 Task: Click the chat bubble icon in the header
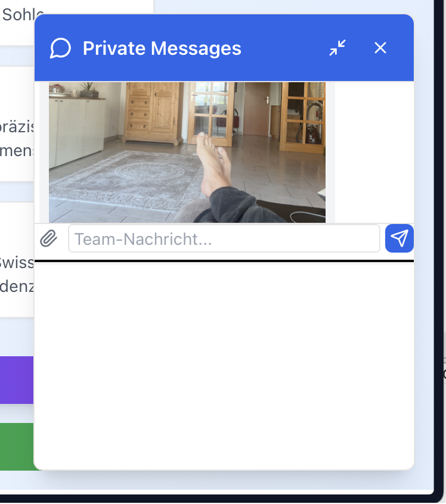click(x=61, y=48)
